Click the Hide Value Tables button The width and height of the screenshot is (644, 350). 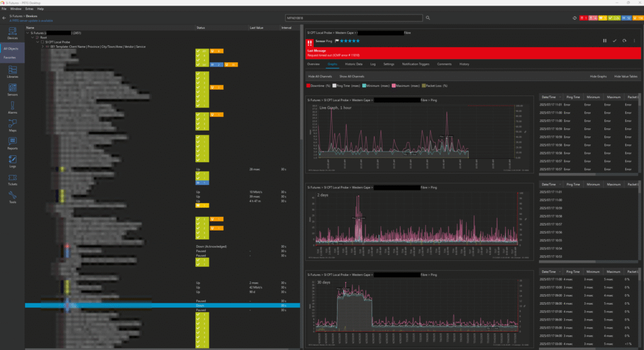point(625,75)
